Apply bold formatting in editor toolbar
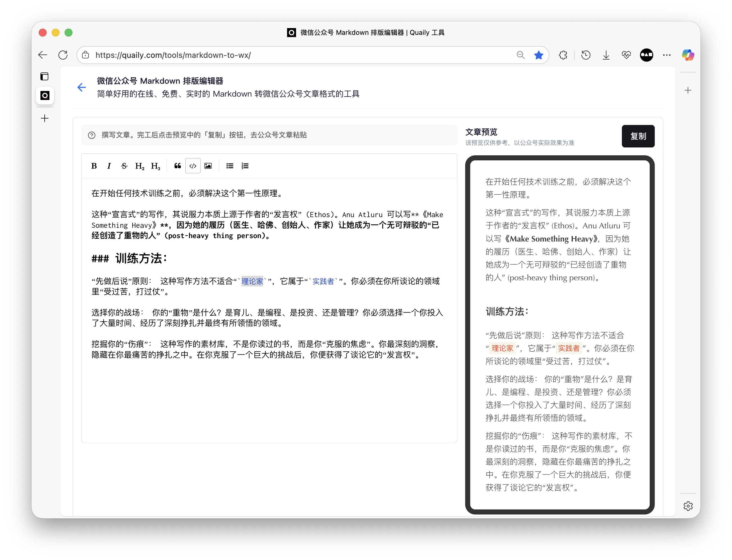The width and height of the screenshot is (732, 560). click(x=94, y=166)
